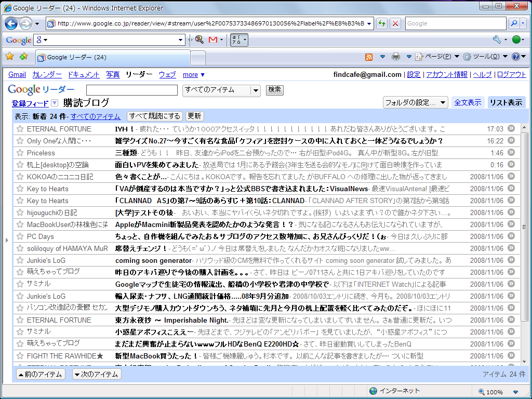Click the scroll down arrow of feed list
This screenshot has width=532, height=399.
(524, 362)
